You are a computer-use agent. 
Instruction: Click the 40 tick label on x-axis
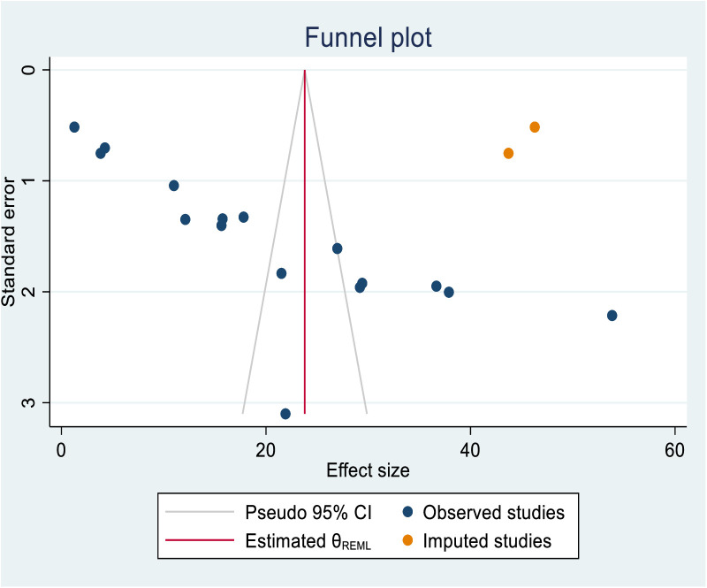[x=470, y=450]
